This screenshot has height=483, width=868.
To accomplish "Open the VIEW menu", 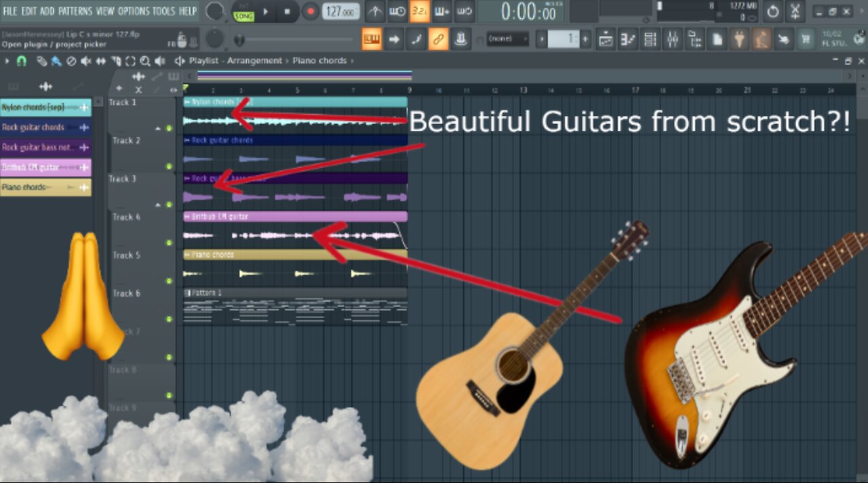I will coord(105,11).
